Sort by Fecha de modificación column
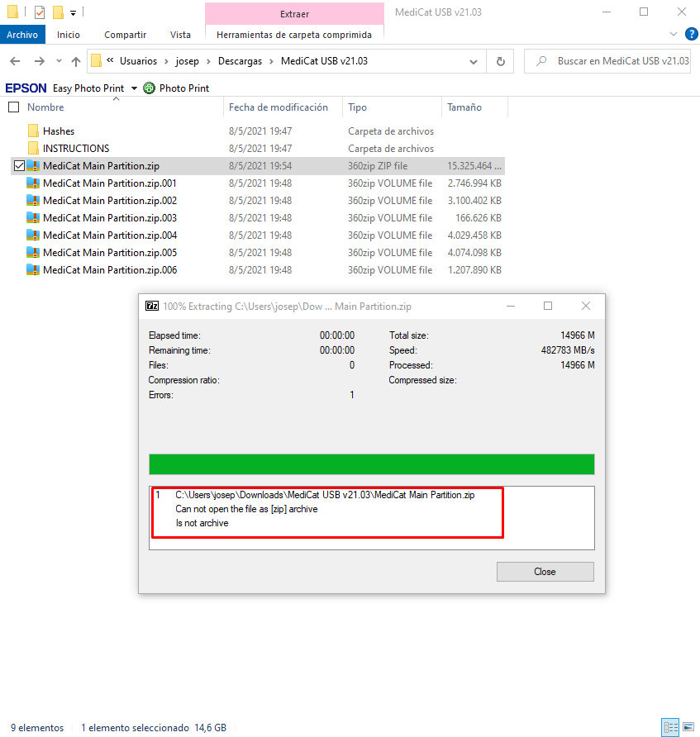The width and height of the screenshot is (700, 737). [x=279, y=107]
